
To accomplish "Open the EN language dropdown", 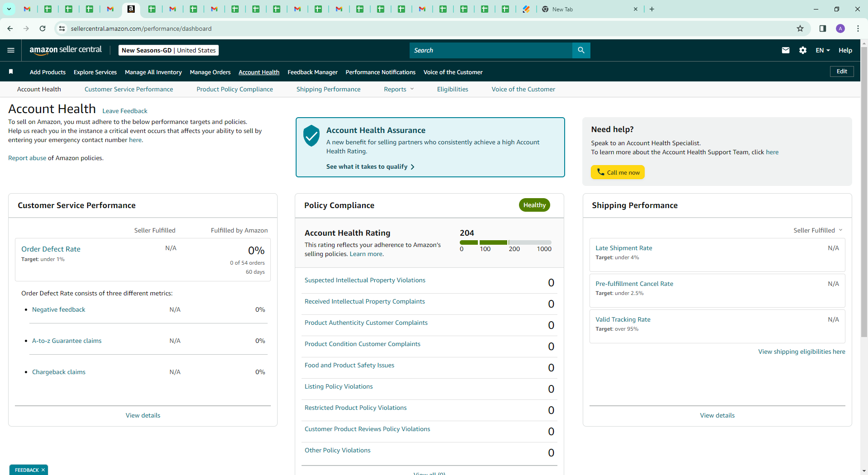I will [x=823, y=50].
